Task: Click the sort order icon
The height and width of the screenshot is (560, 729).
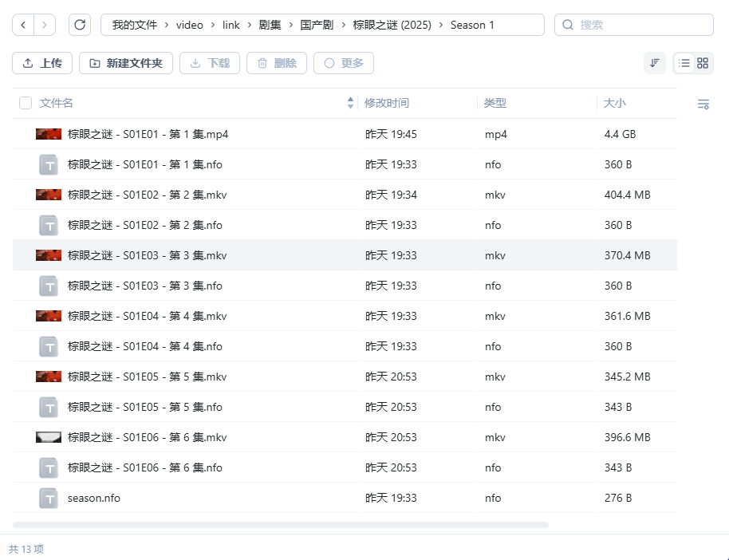Action: click(x=654, y=63)
